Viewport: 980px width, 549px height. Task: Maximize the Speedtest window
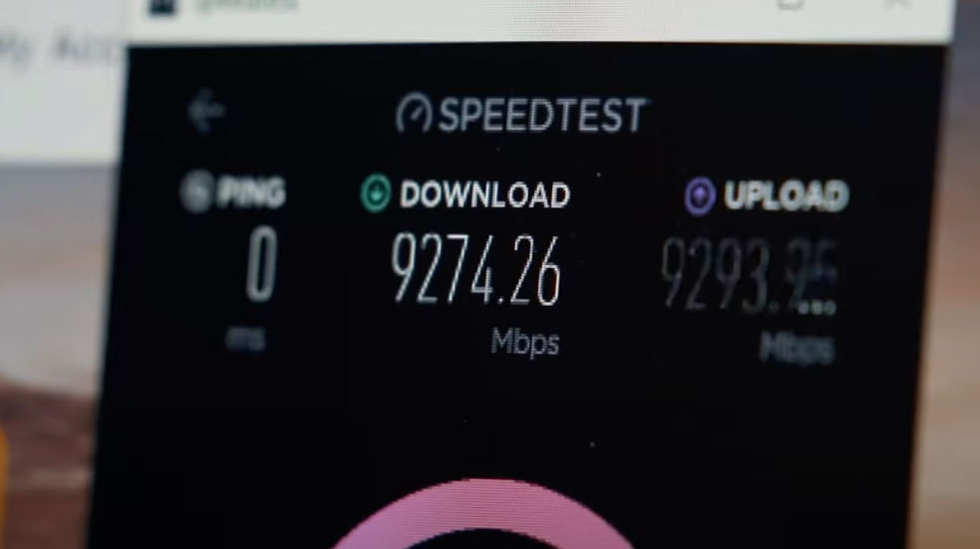[x=790, y=4]
